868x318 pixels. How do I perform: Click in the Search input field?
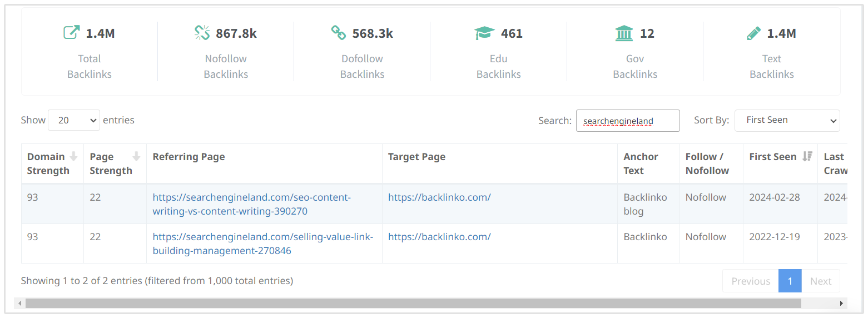click(627, 121)
